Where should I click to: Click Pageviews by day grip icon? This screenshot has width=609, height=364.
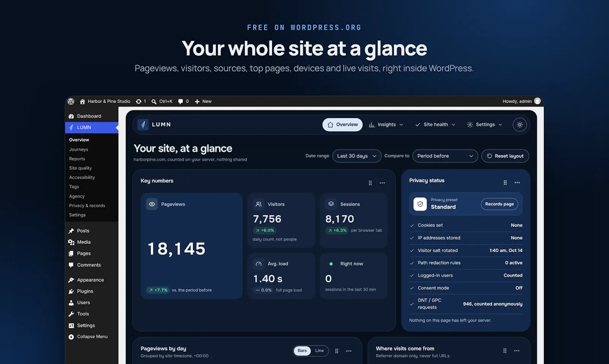[336, 351]
